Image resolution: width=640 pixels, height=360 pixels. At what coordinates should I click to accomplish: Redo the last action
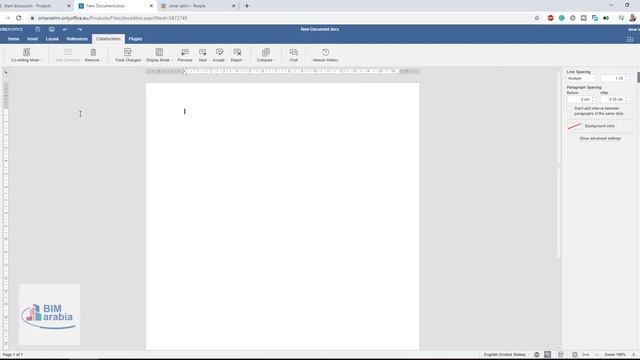pos(79,29)
